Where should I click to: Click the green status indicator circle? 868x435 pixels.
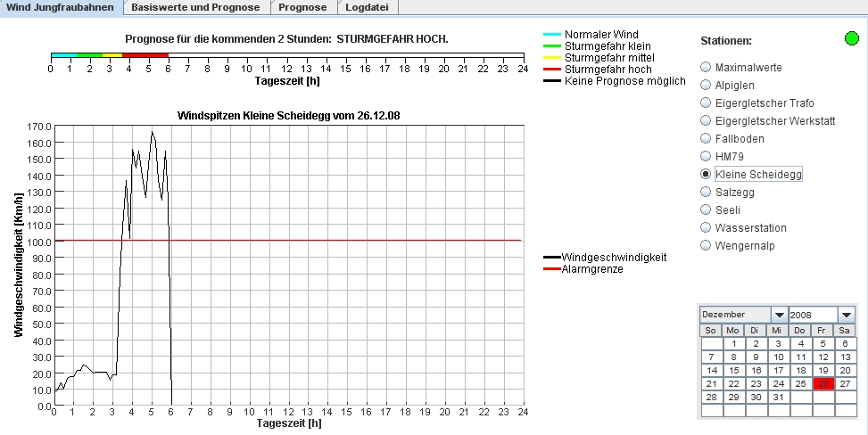[x=852, y=38]
